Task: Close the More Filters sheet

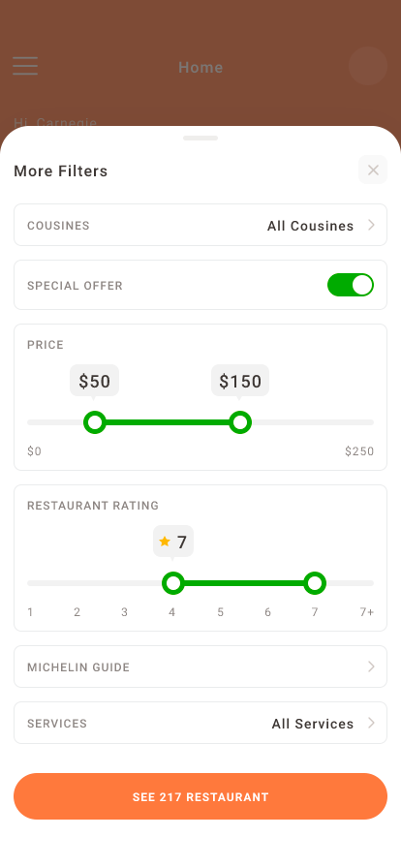Action: point(373,170)
